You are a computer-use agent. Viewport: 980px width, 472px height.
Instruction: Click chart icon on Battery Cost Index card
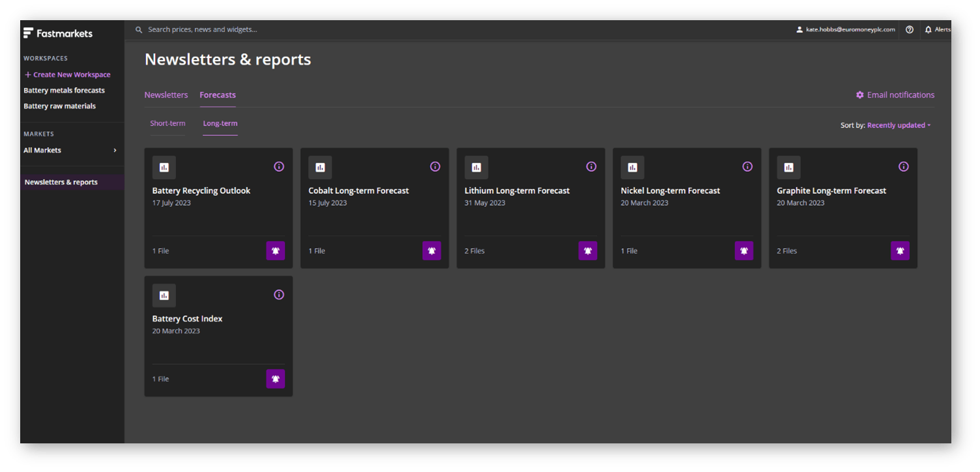[164, 296]
